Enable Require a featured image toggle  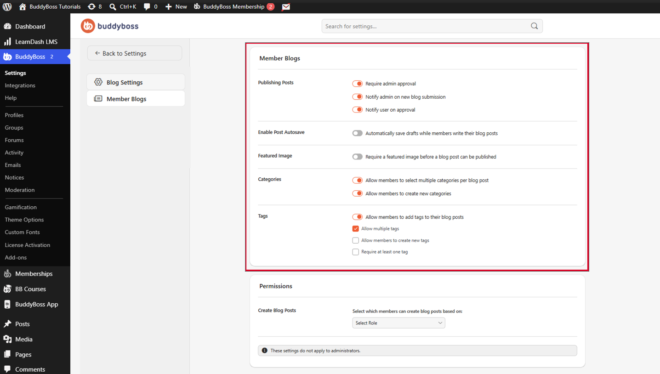357,156
